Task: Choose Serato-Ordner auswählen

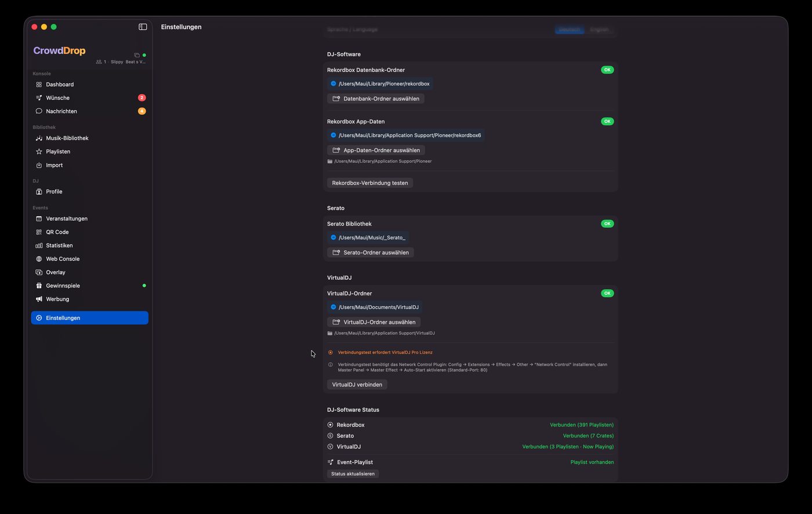Action: coord(370,253)
